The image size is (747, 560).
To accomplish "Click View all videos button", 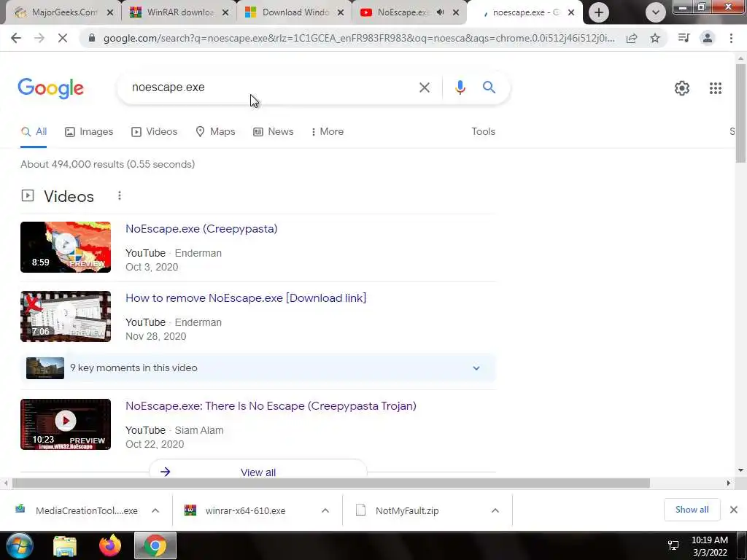I will (x=258, y=469).
